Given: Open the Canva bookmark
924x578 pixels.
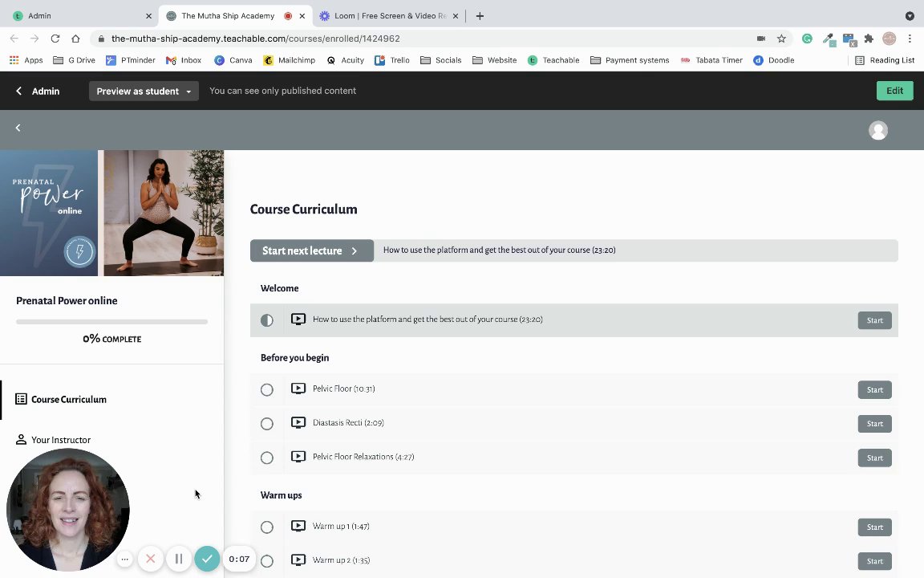Looking at the screenshot, I should [233, 60].
